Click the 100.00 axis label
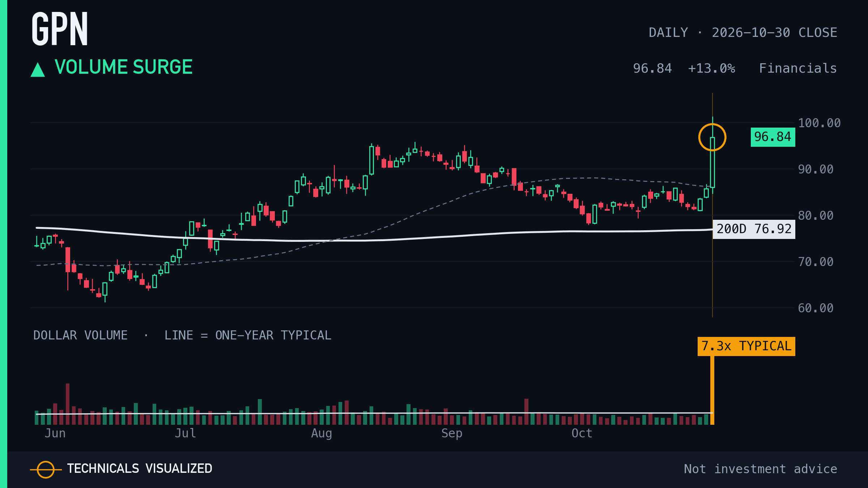 (x=819, y=123)
